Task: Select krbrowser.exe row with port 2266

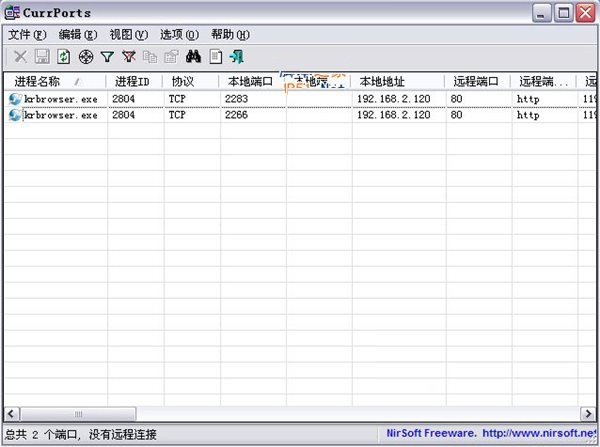Action: [x=300, y=115]
